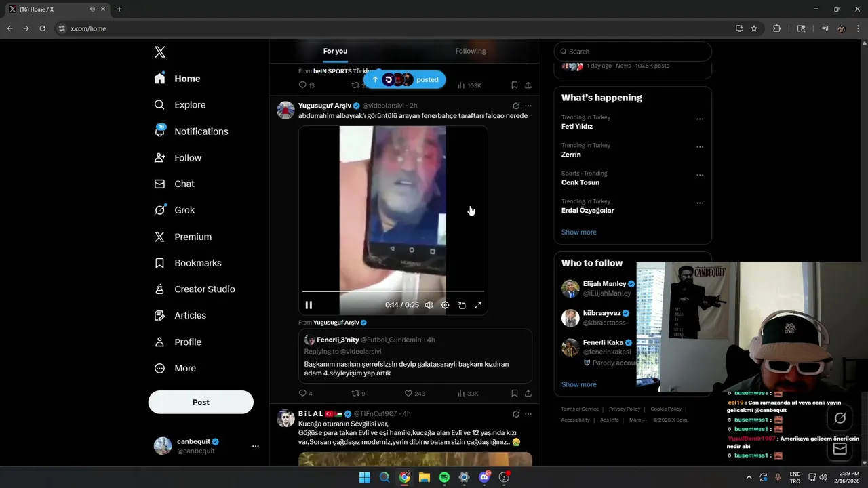
Task: Open Windows Start menu
Action: pyautogui.click(x=364, y=477)
